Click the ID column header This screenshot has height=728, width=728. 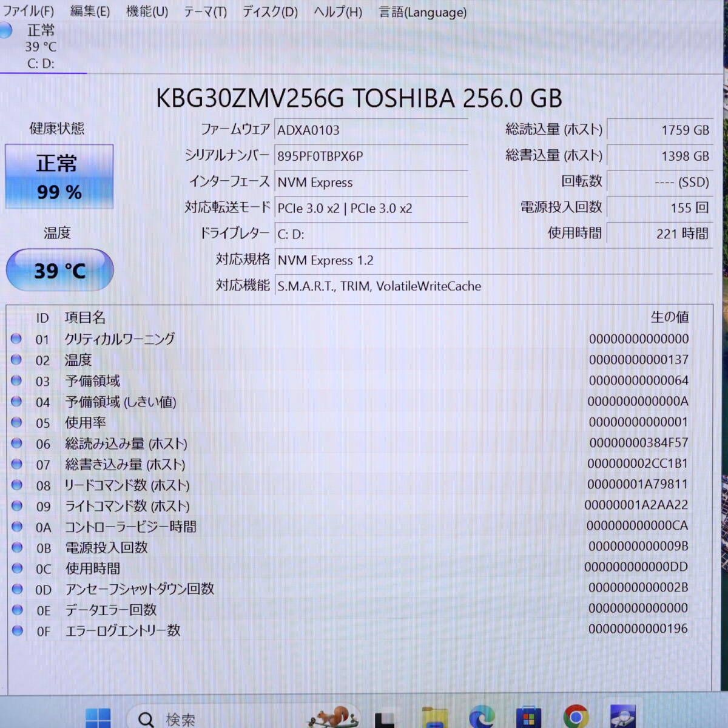point(42,318)
